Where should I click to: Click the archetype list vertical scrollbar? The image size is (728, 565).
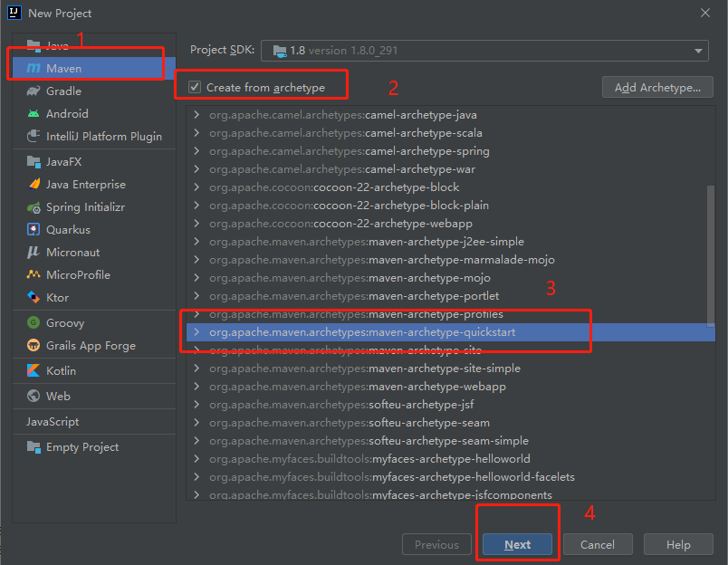click(711, 255)
